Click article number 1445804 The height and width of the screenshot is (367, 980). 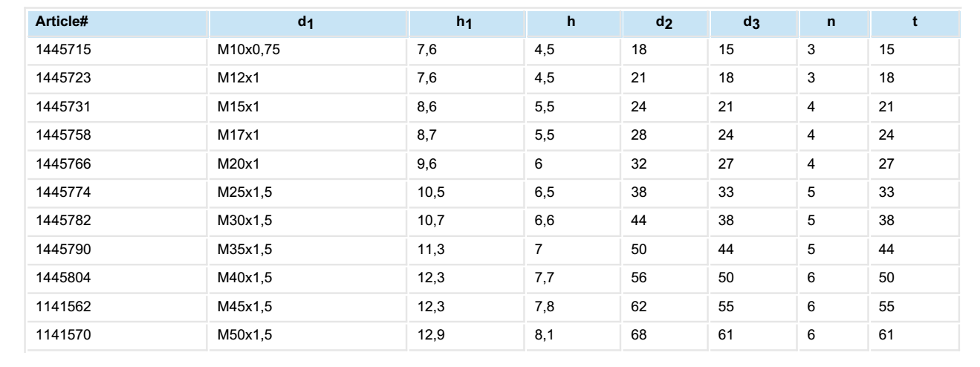pos(62,276)
